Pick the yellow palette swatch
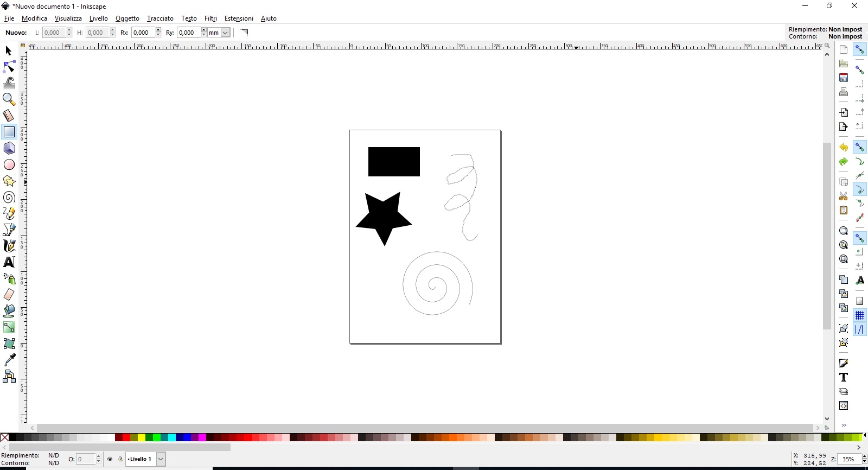Viewport: 868px width, 470px height. point(141,437)
